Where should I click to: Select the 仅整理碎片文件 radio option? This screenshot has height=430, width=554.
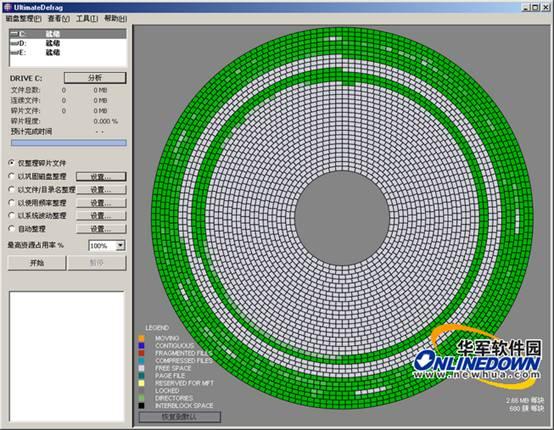point(12,163)
